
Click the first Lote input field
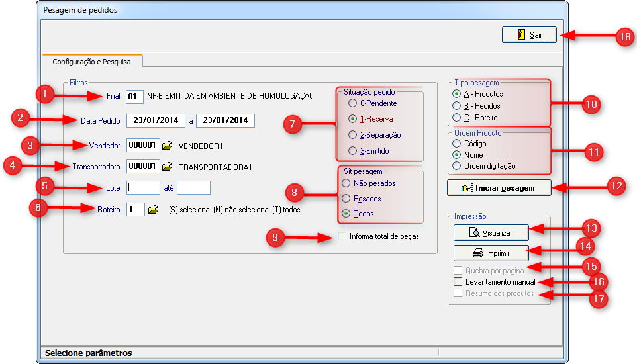click(x=144, y=188)
